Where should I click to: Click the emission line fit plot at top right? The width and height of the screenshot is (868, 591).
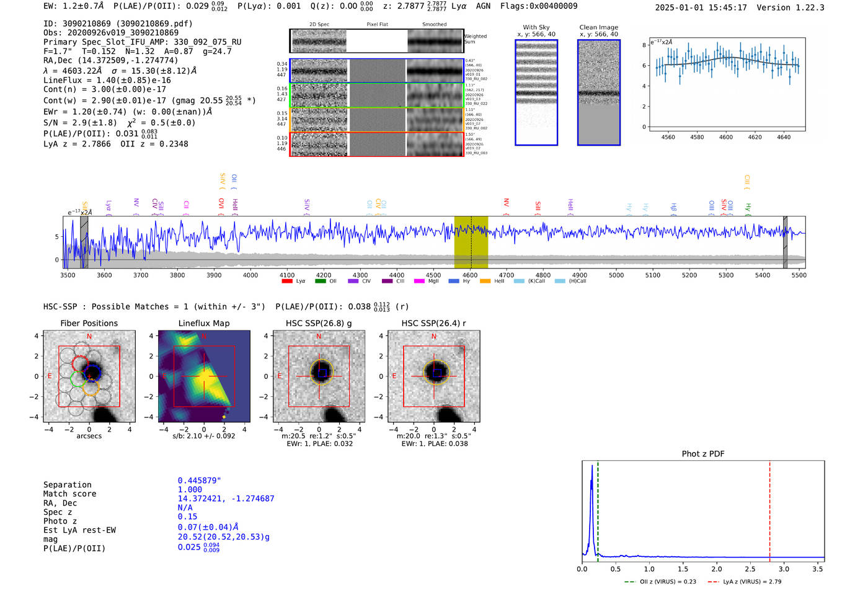(x=727, y=84)
